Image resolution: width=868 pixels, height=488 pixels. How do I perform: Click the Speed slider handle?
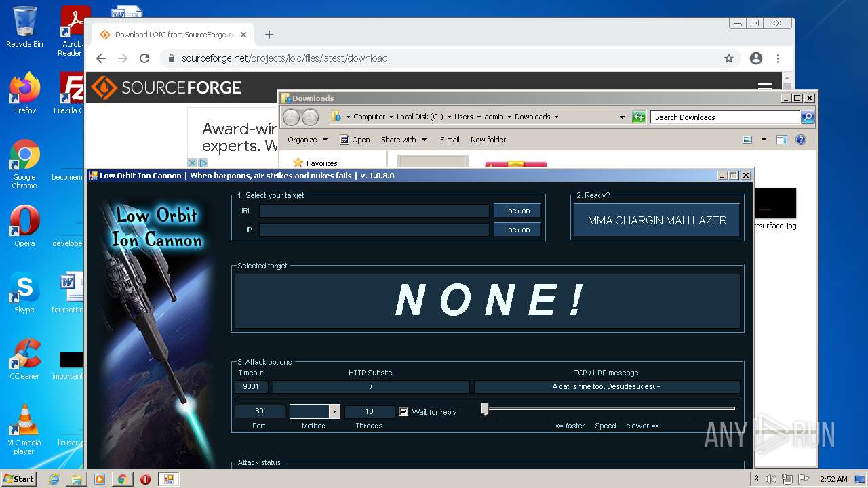point(485,409)
